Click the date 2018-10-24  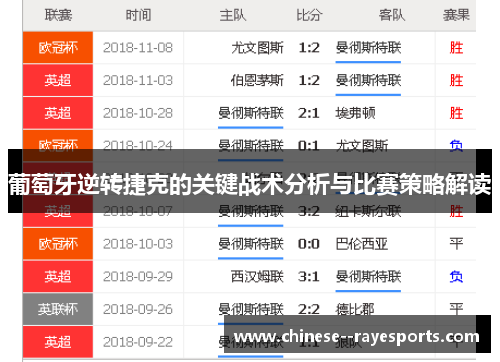coord(138,145)
